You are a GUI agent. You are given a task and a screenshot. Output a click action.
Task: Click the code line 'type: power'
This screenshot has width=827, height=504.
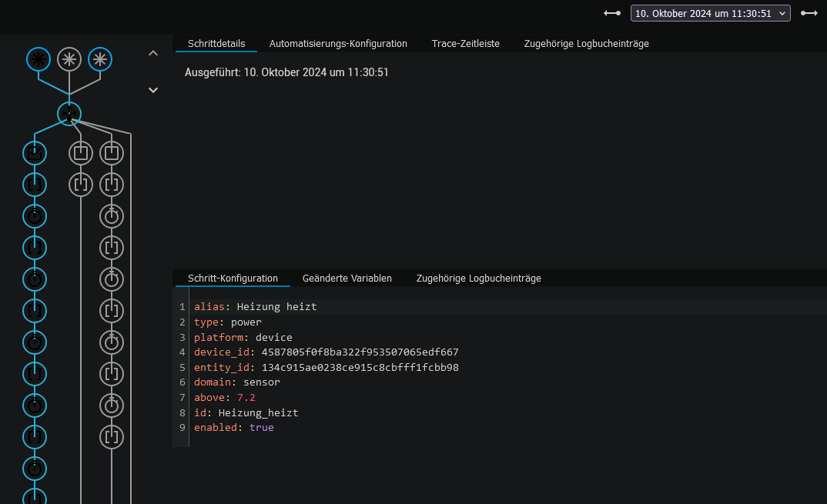(x=228, y=322)
